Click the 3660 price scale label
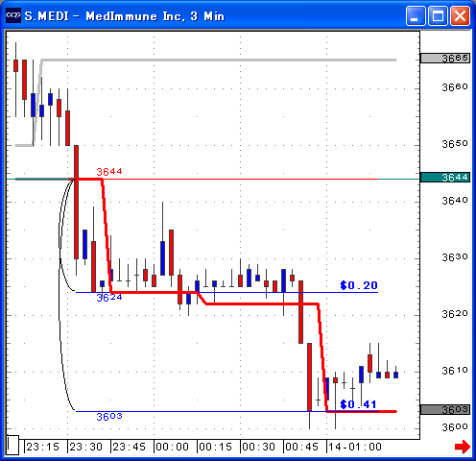This screenshot has height=461, width=476. (455, 87)
